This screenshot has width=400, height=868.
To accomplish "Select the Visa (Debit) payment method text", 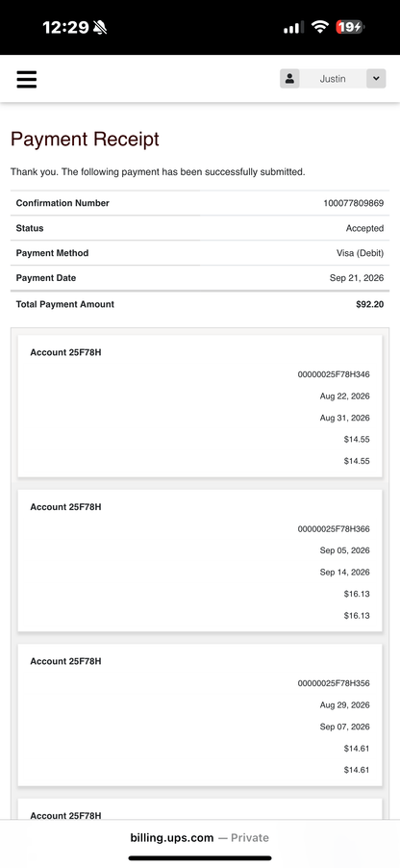I will tap(360, 253).
